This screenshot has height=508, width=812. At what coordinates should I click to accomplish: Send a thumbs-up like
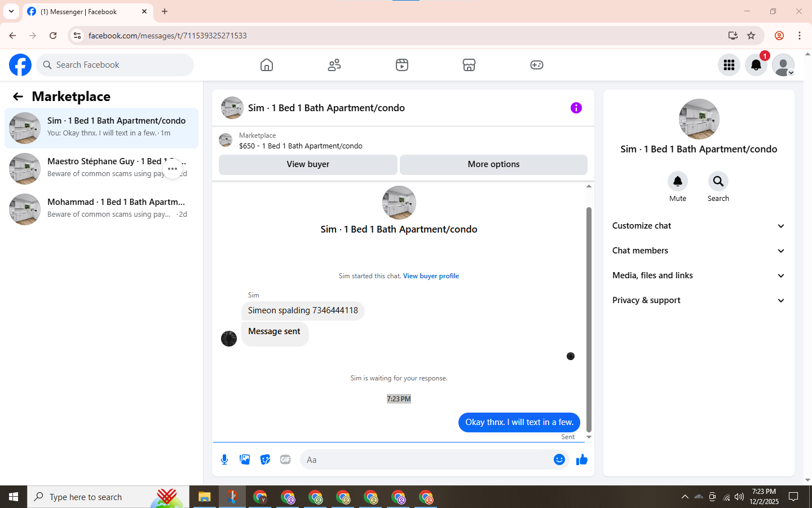pyautogui.click(x=582, y=459)
